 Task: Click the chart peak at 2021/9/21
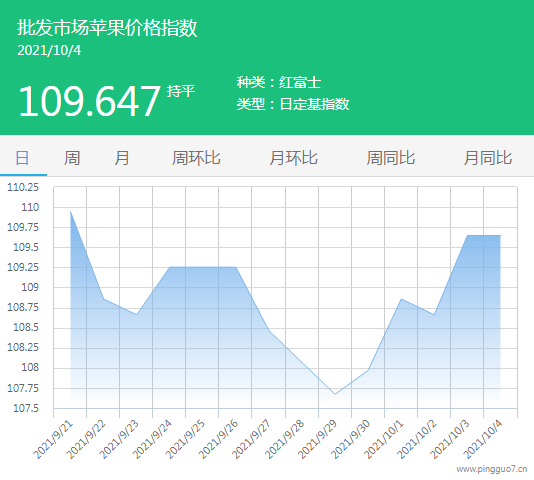70,212
